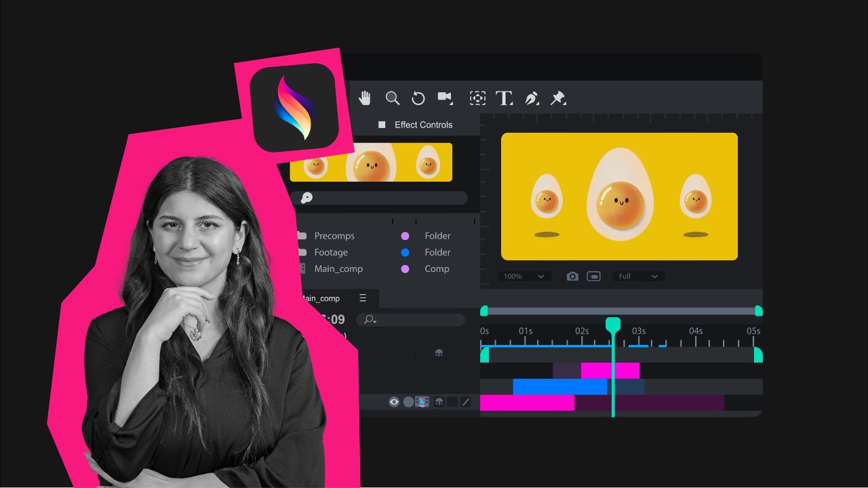Open the Main_comp timeline panel menu
Image resolution: width=868 pixels, height=488 pixels.
[363, 298]
